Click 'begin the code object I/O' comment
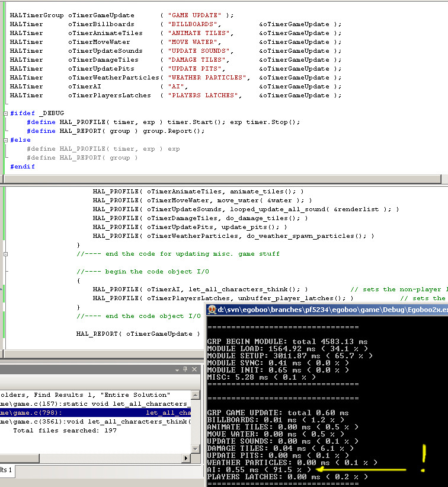448x487 pixels. (143, 272)
